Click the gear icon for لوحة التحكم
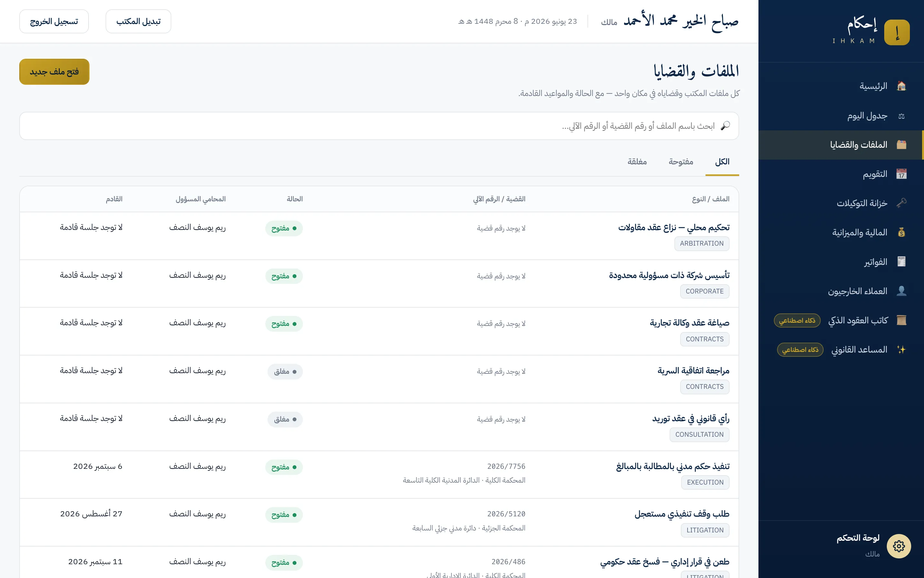Viewport: 924px width, 578px height. (x=899, y=546)
